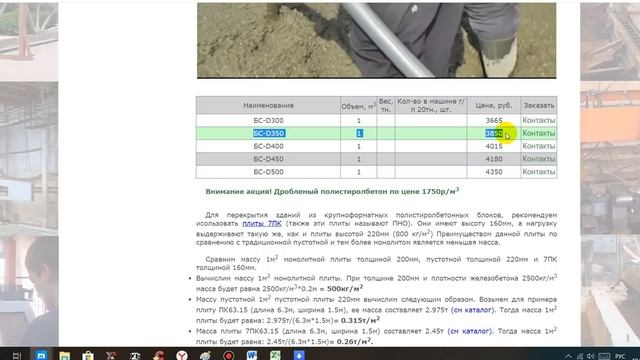Click the price cell 4015

point(494,146)
